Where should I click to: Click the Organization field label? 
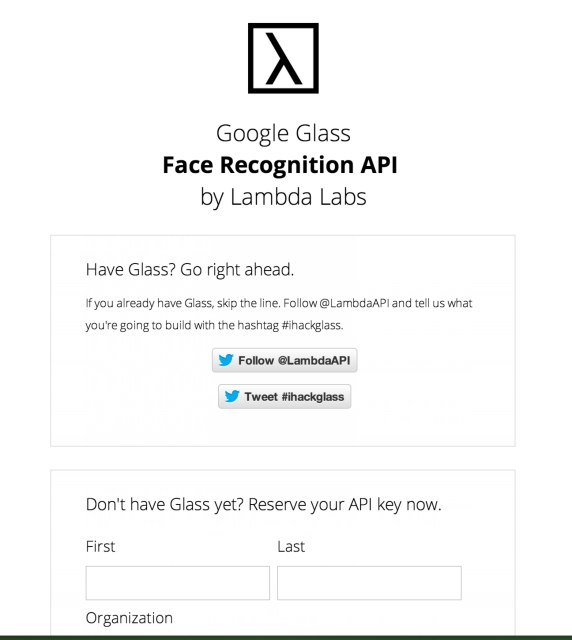coord(129,618)
